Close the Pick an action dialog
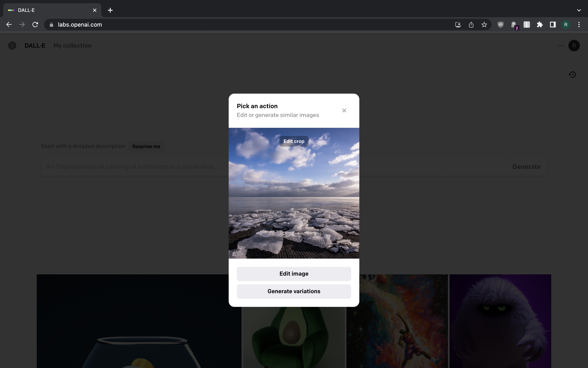The image size is (588, 368). tap(344, 110)
